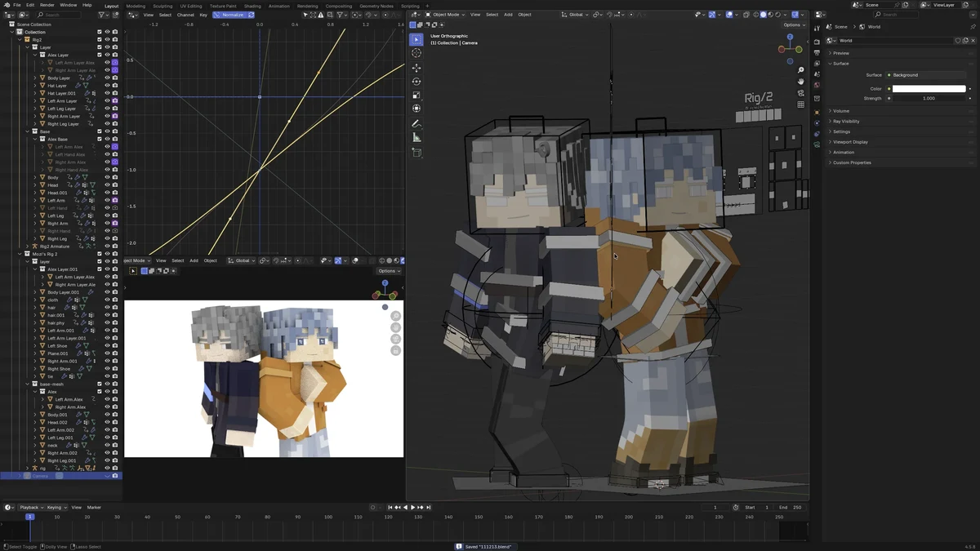Adjust the Strength 1.000 slider field
This screenshot has width=980, height=551.
pos(929,98)
